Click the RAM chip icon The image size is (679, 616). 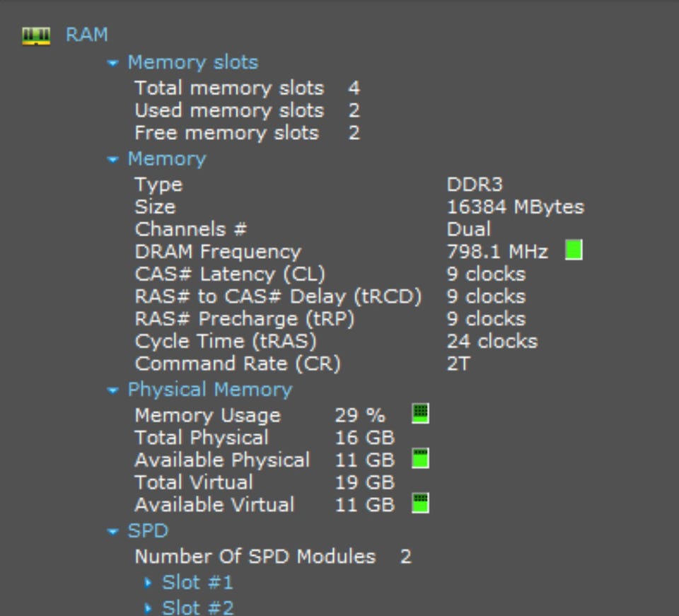point(36,35)
